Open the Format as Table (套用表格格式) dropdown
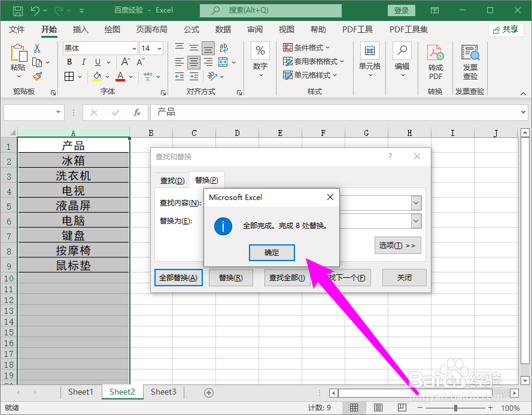Viewport: 532px width, 415px height. tap(314, 62)
